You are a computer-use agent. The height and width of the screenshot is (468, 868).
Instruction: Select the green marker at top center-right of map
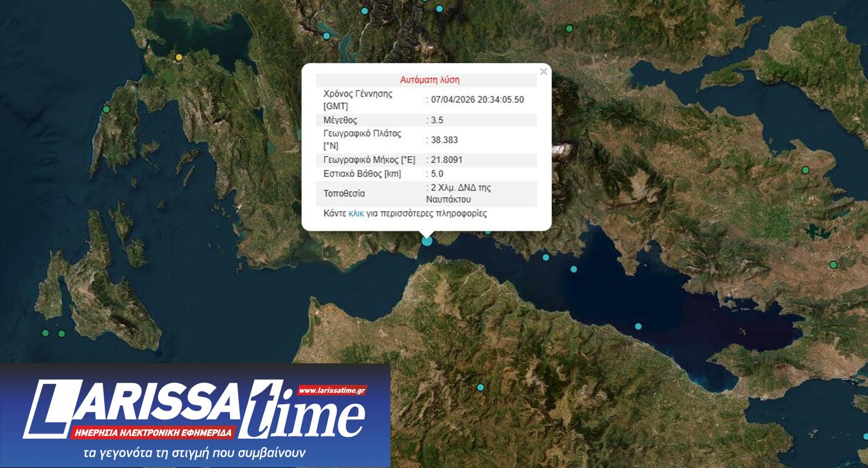[x=569, y=29]
